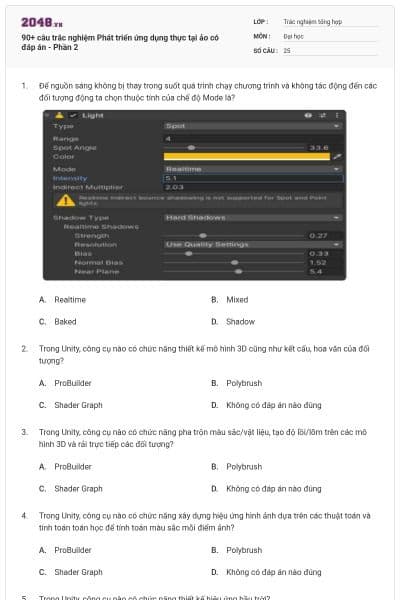Click the Spot Angle slider handle

[191, 148]
